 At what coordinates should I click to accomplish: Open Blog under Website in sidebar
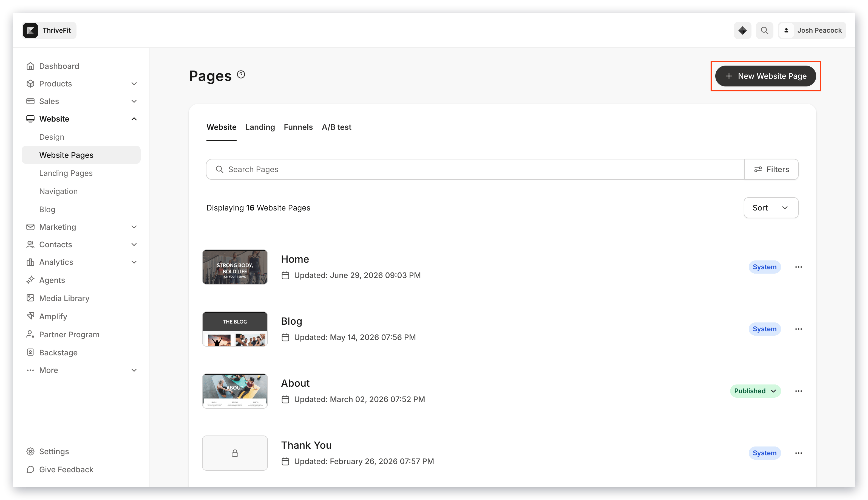coord(47,209)
